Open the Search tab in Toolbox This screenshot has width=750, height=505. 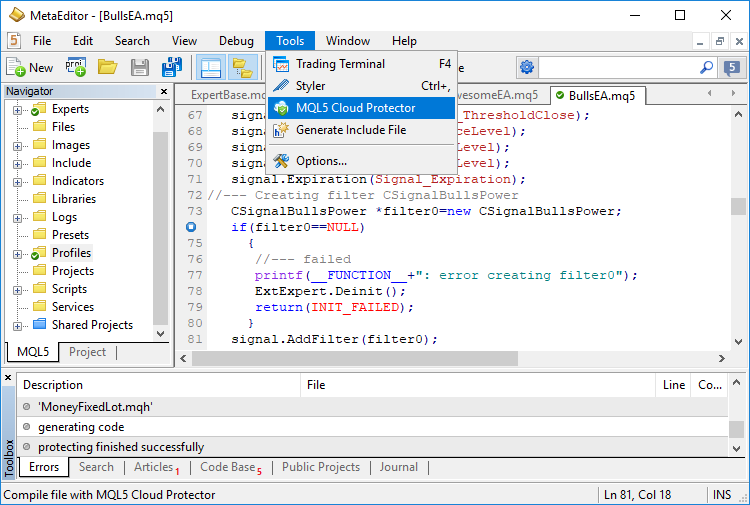point(96,467)
